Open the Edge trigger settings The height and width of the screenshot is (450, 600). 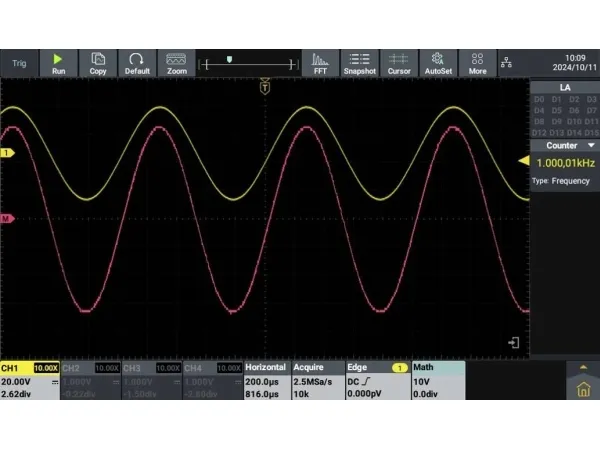coord(377,381)
